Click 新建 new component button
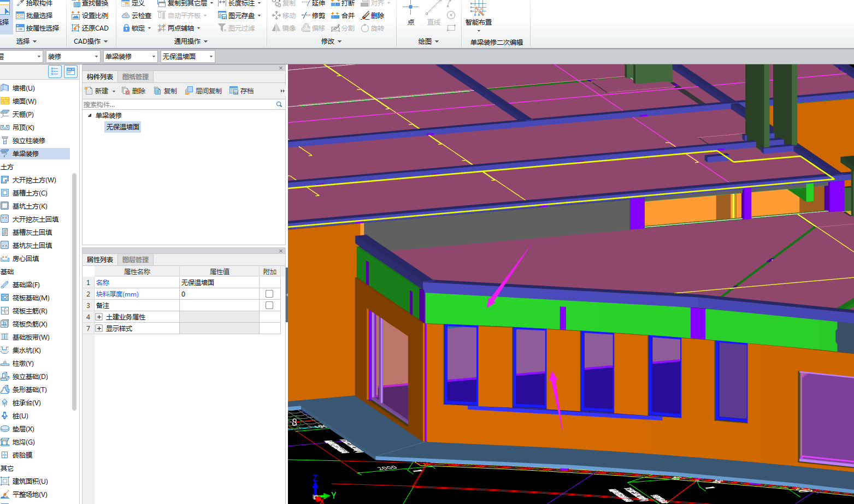The image size is (854, 504). [x=97, y=91]
